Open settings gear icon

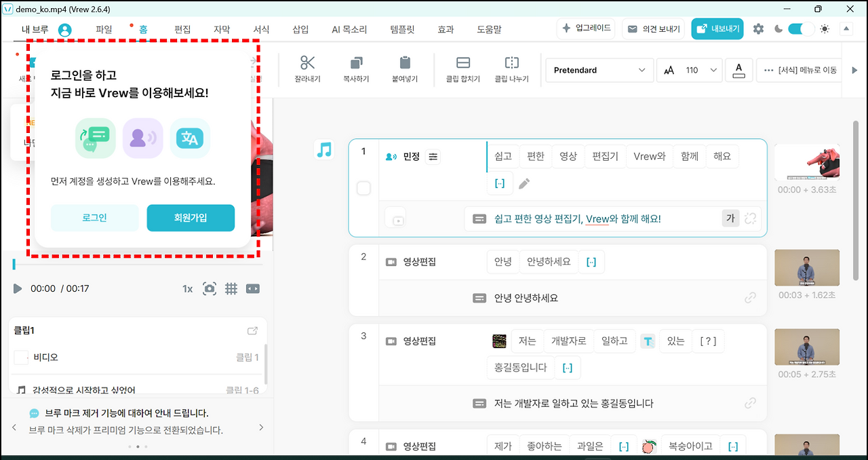758,29
